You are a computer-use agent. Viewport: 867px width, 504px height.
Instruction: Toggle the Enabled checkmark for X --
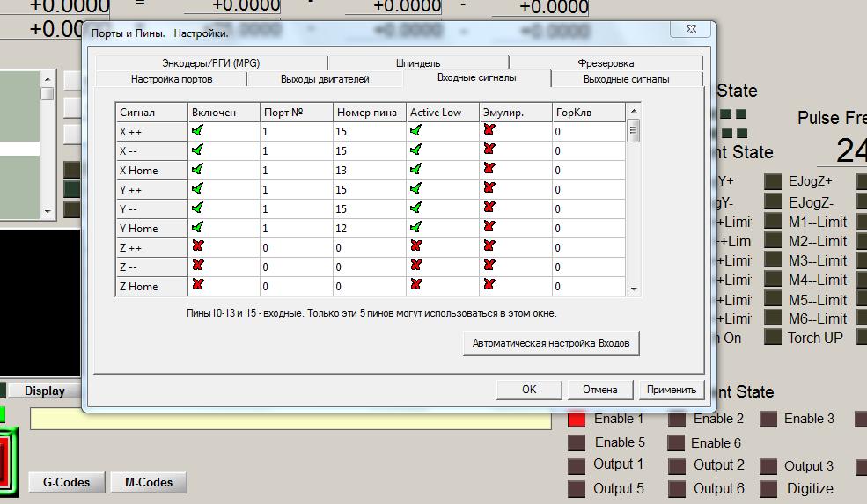(197, 150)
